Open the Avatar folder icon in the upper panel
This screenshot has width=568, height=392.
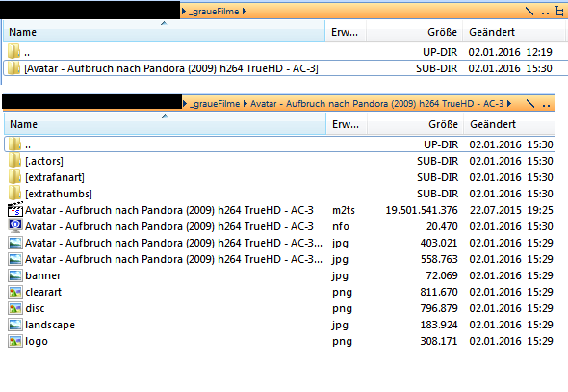(13, 68)
